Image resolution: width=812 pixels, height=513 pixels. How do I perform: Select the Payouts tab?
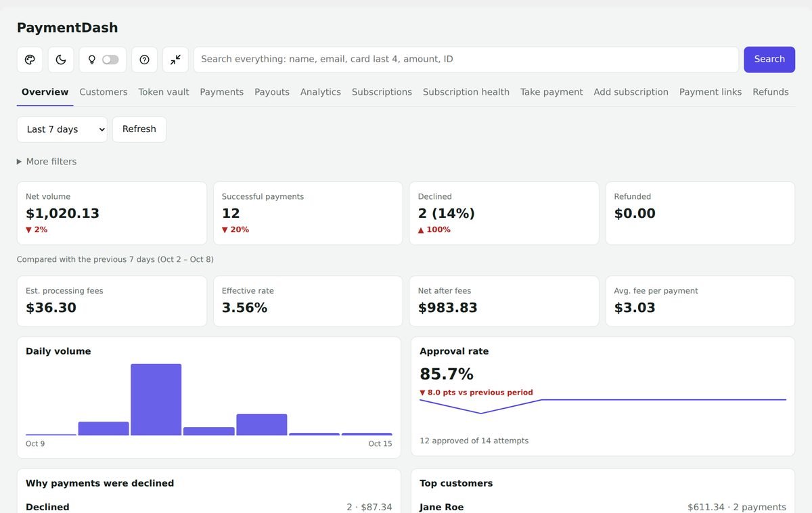[x=272, y=92]
